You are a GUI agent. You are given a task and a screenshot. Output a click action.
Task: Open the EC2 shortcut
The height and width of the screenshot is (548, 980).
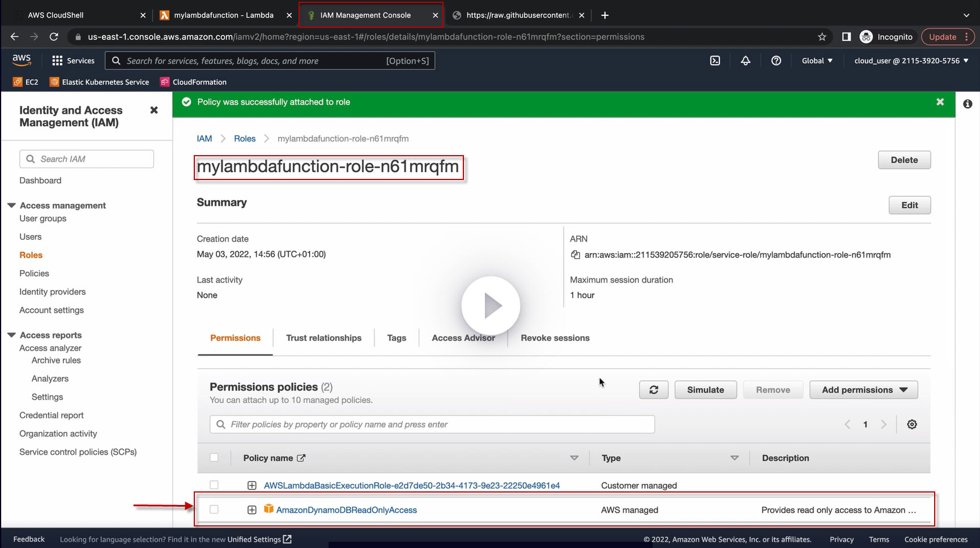(x=25, y=82)
